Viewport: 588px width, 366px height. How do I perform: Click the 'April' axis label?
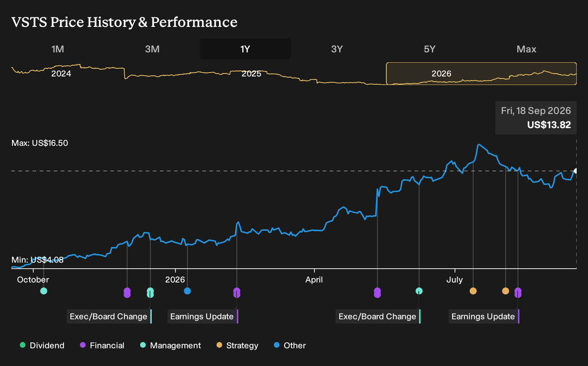point(314,280)
